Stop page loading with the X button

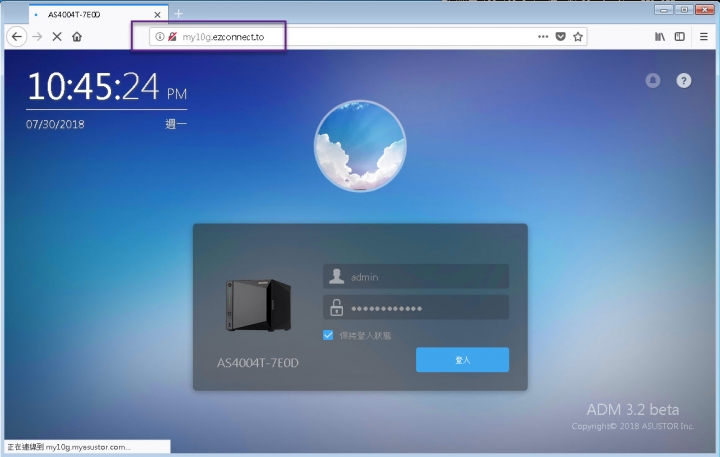pos(57,37)
